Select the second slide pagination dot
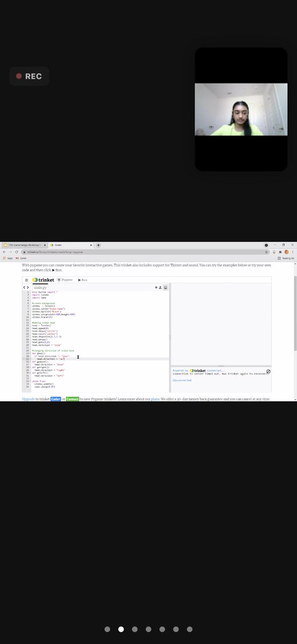The width and height of the screenshot is (297, 644). point(121,629)
